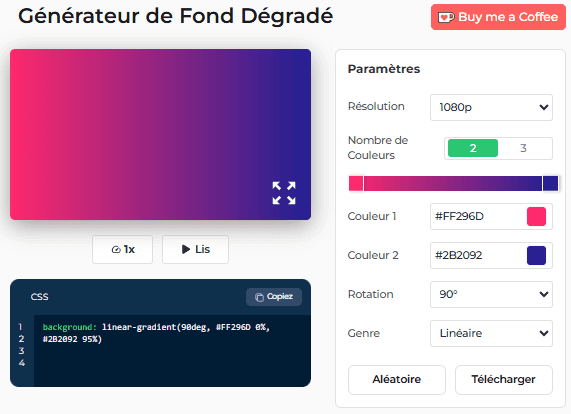The width and height of the screenshot is (571, 414).
Task: Open Couleur 2 dark blue color swatch
Action: (x=536, y=255)
